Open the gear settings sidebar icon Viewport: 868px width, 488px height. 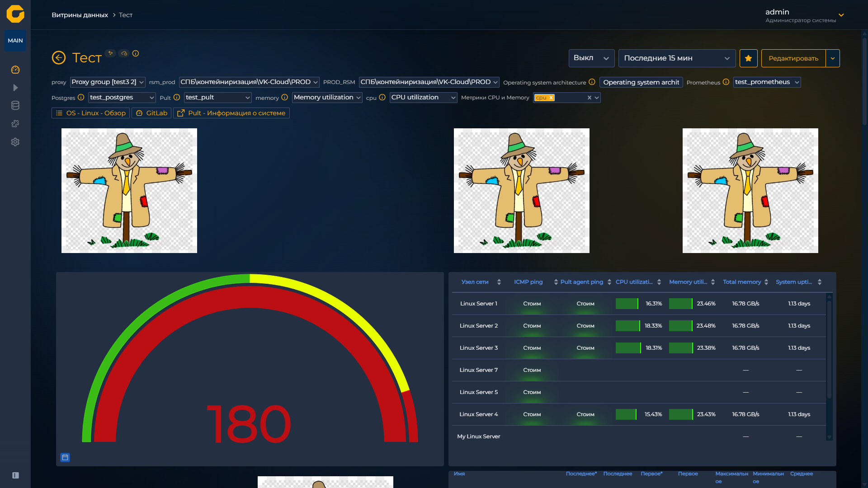click(x=15, y=142)
